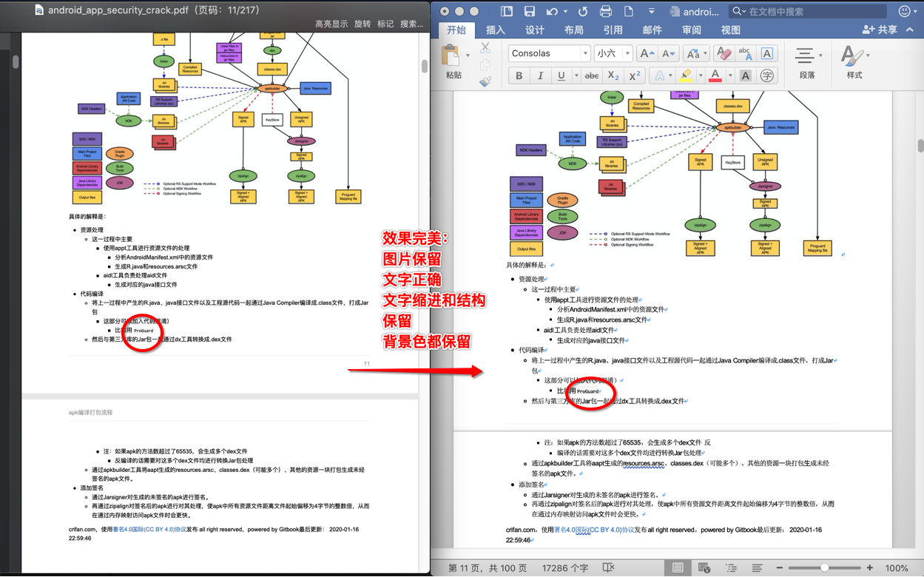The height and width of the screenshot is (577, 924).
Task: Open the enclosed character 字 icon
Action: point(767,75)
